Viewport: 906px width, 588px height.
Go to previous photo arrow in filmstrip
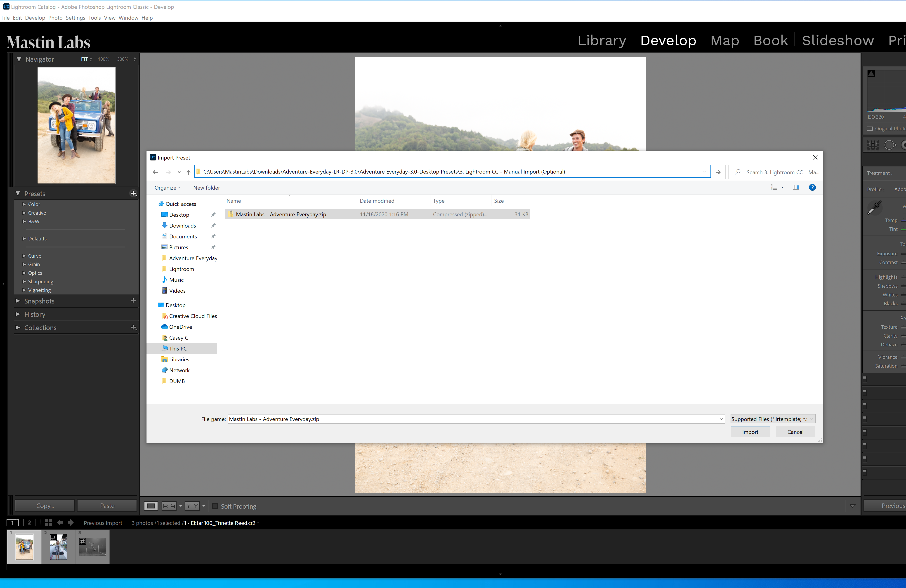tap(60, 522)
